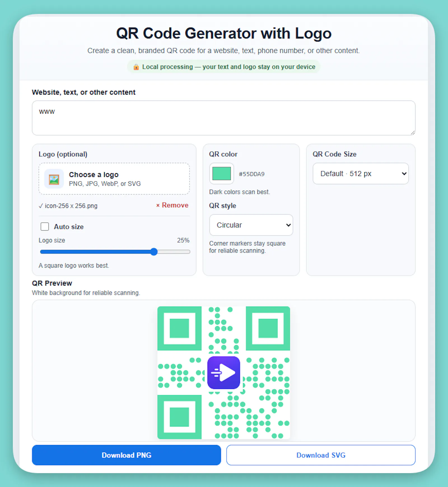
Task: Click the text area resize grip corner
Action: coord(412,132)
